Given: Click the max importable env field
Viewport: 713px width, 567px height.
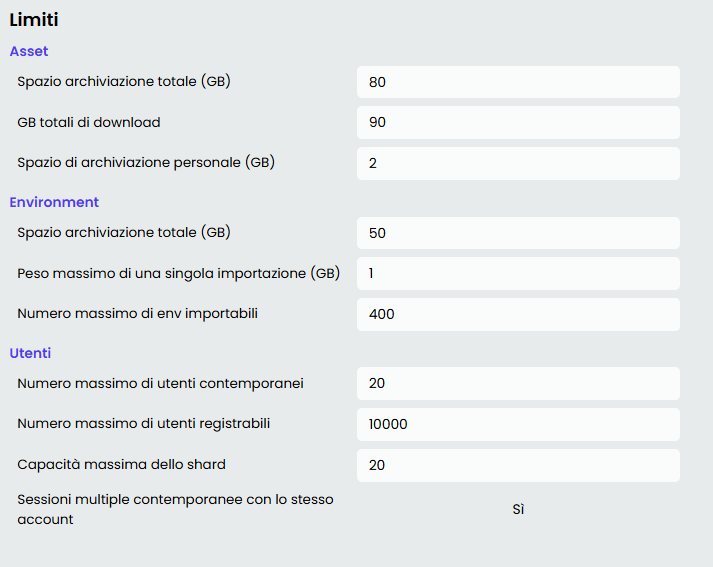Looking at the screenshot, I should [518, 314].
